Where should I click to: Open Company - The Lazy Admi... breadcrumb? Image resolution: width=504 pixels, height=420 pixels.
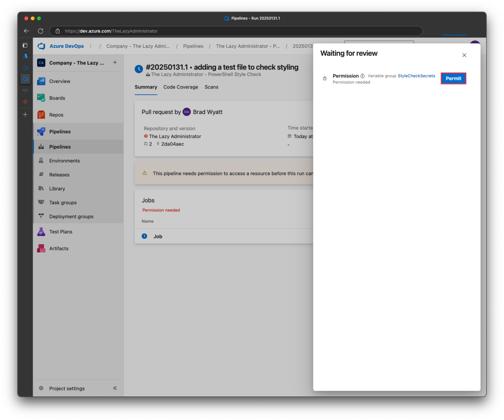click(x=138, y=46)
